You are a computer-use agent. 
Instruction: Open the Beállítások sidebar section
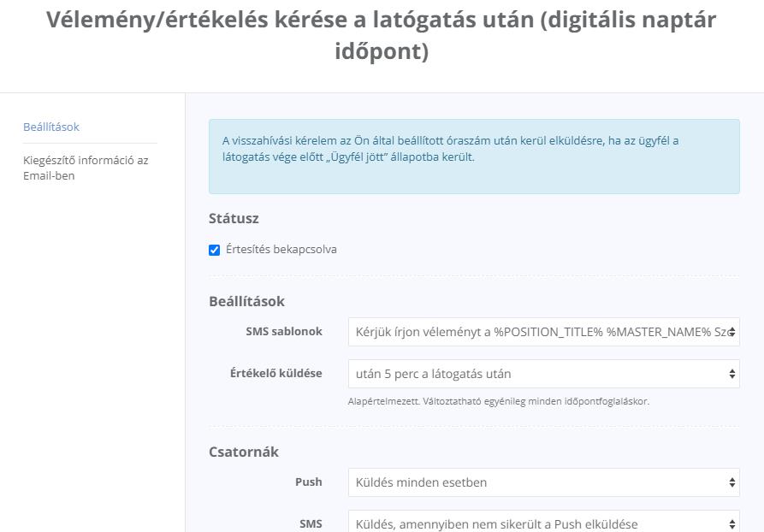coord(51,127)
